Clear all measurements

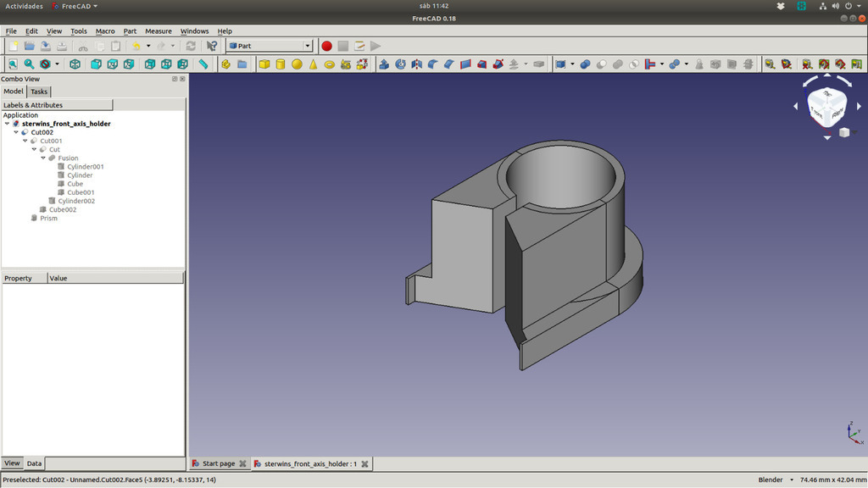click(807, 64)
